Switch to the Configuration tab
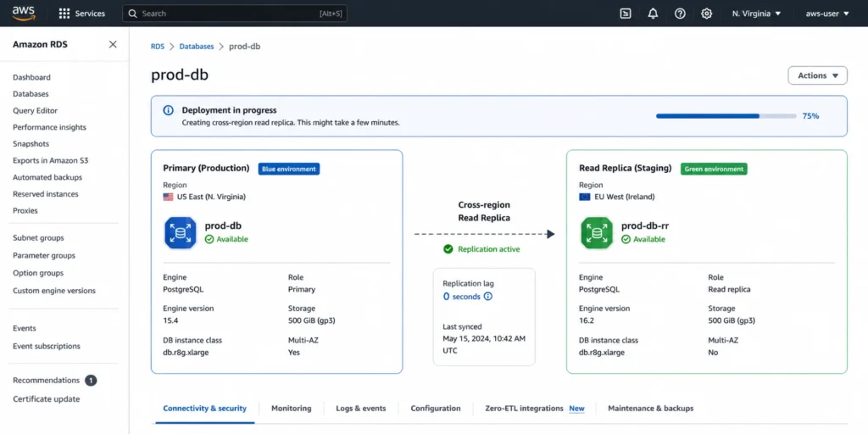Screen dimensions: 868x434 point(436,409)
